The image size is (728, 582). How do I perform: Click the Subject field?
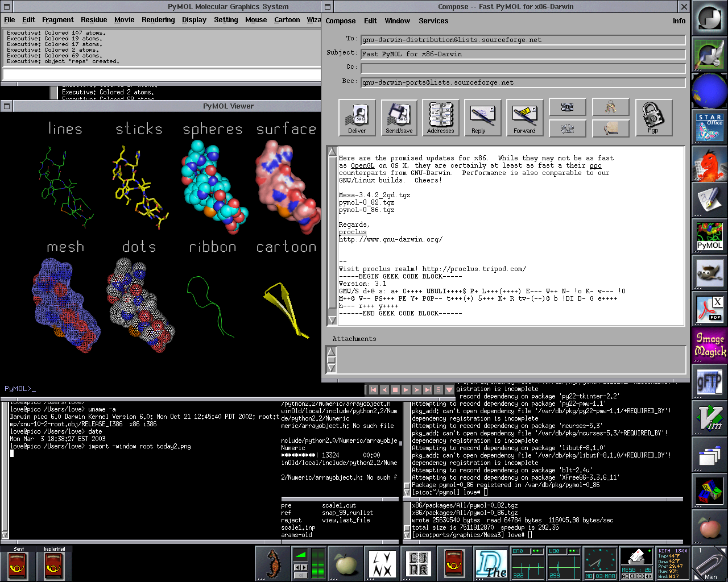pos(523,54)
